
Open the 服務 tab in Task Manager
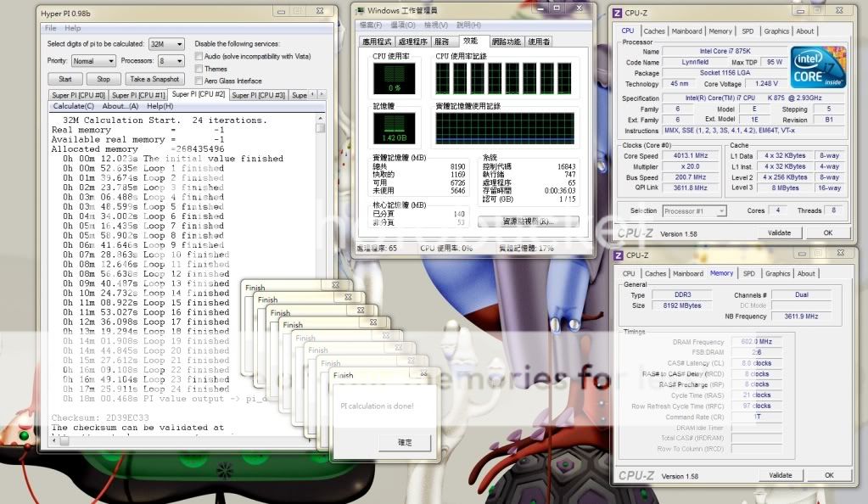click(x=442, y=42)
